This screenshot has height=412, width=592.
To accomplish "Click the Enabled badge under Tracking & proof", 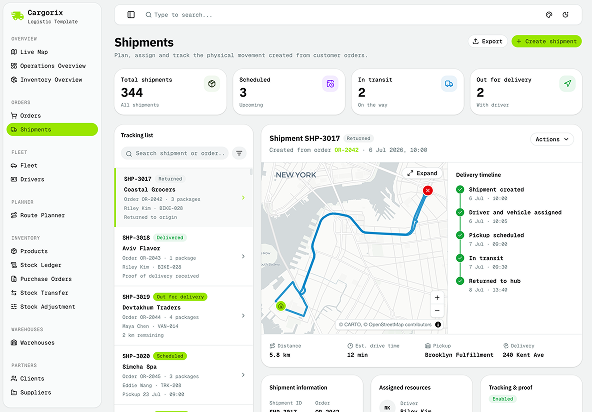I will tap(503, 399).
